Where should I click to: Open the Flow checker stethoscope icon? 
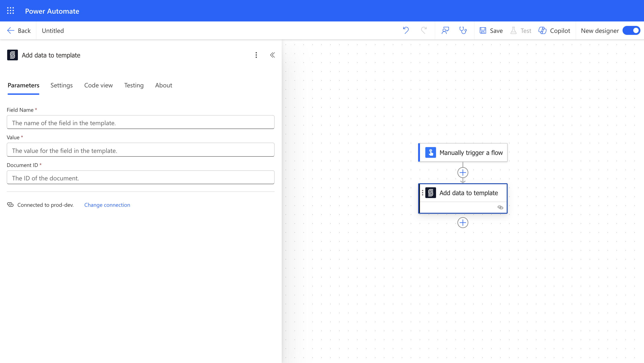pos(463,30)
